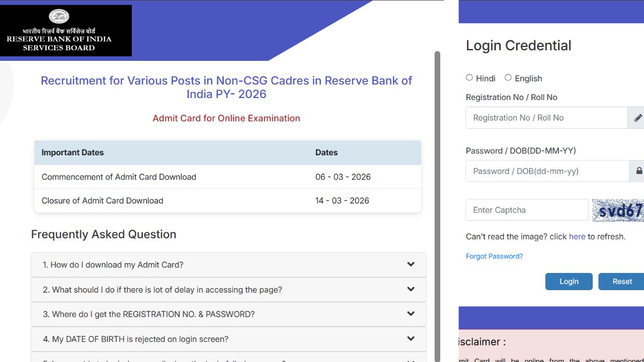Focus the Registration No / Roll No input
The width and height of the screenshot is (644, 362).
(x=547, y=118)
